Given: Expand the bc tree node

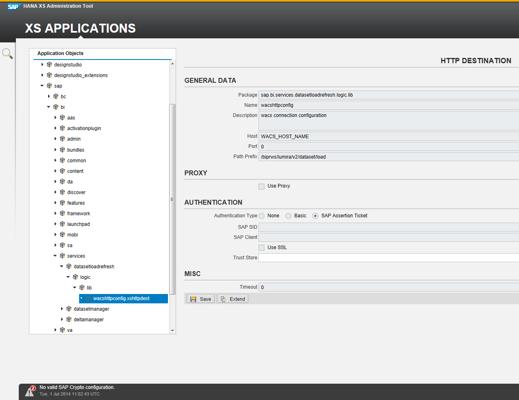Looking at the screenshot, I should pyautogui.click(x=49, y=96).
